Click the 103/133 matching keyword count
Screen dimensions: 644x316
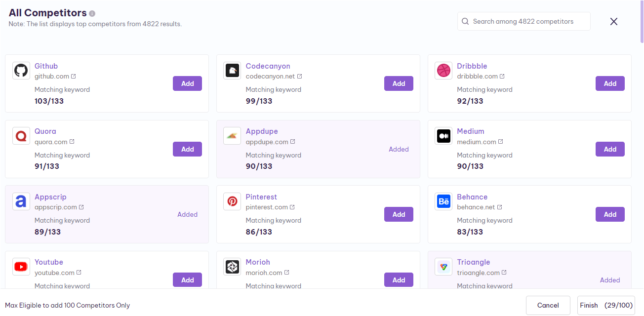click(x=49, y=101)
